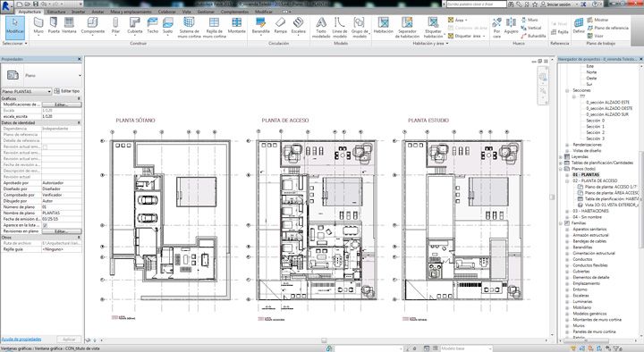
Task: Open Ayuda de propiedades link
Action: tap(21, 339)
